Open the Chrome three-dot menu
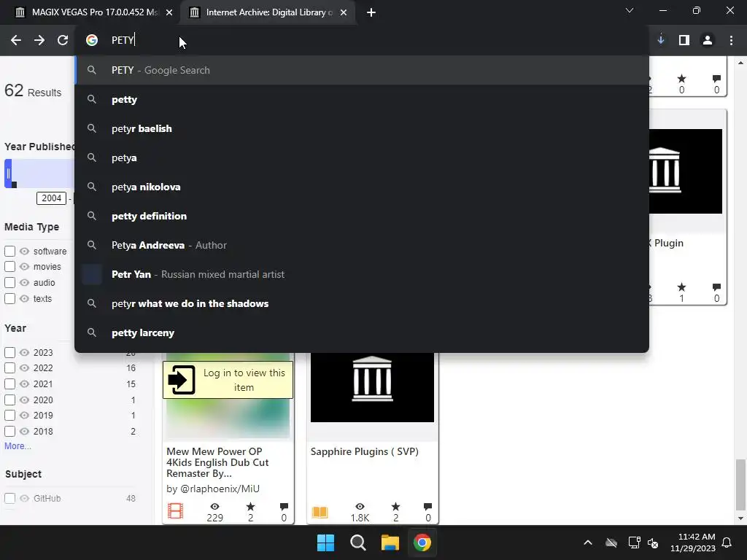Screen dimensions: 747x560 731,40
